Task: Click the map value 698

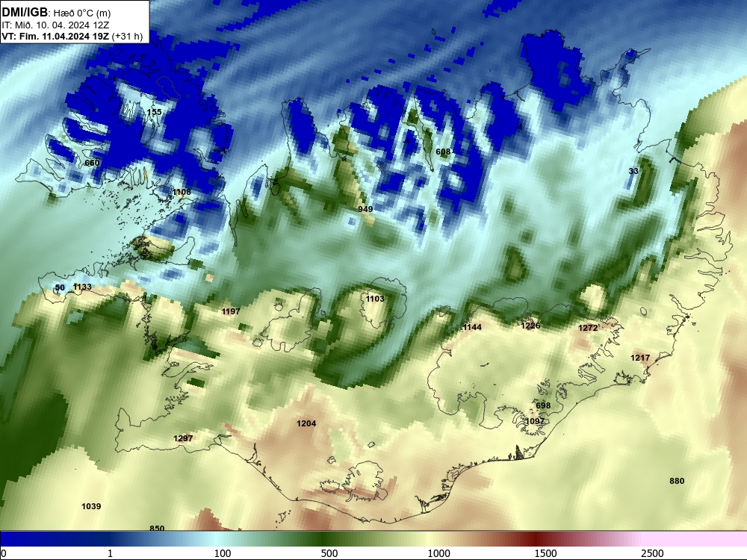Action: (543, 405)
